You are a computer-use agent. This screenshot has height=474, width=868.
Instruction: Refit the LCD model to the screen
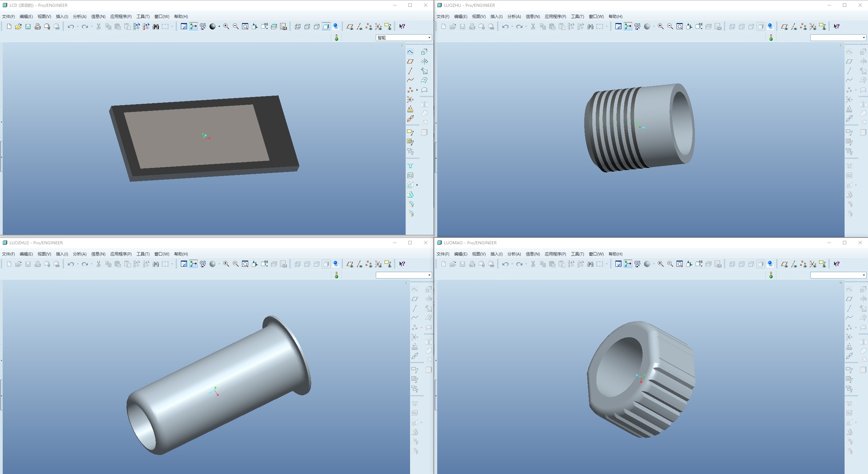point(245,26)
